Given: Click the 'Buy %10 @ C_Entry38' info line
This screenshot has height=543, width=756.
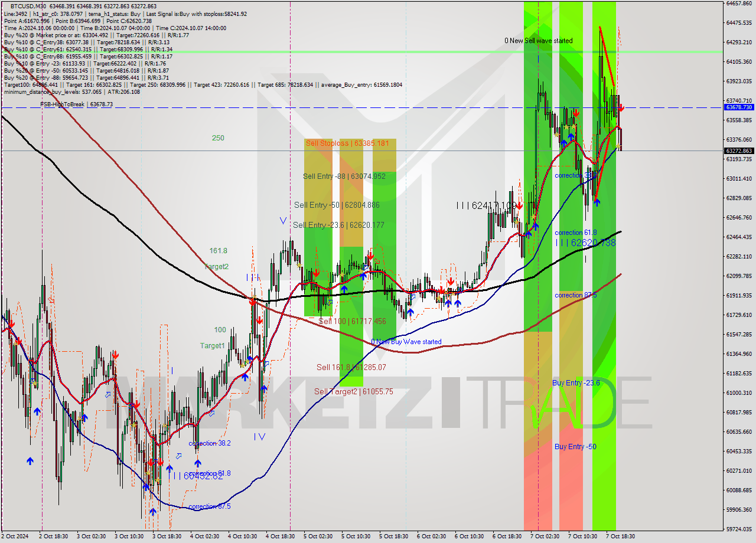Looking at the screenshot, I should pos(86,42).
